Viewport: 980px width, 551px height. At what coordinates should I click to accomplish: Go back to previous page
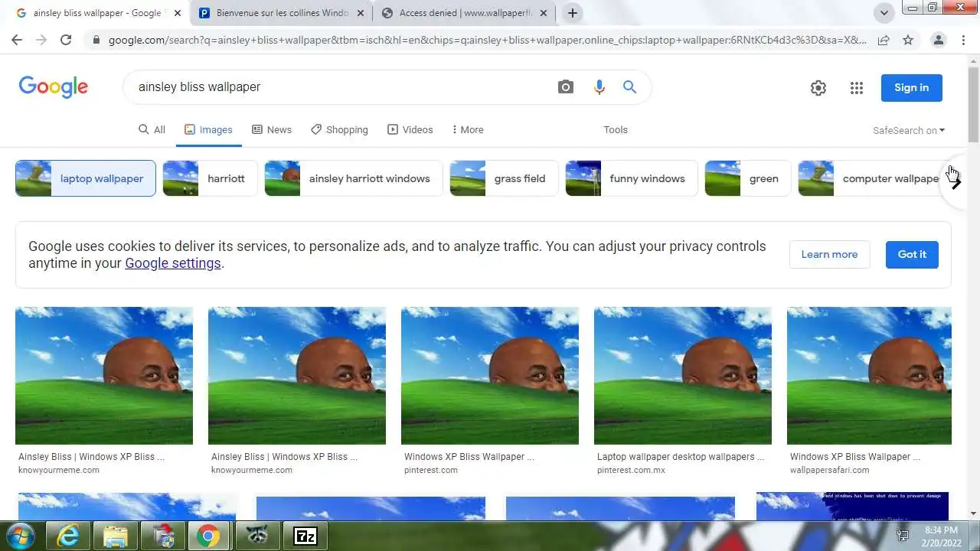click(x=17, y=40)
